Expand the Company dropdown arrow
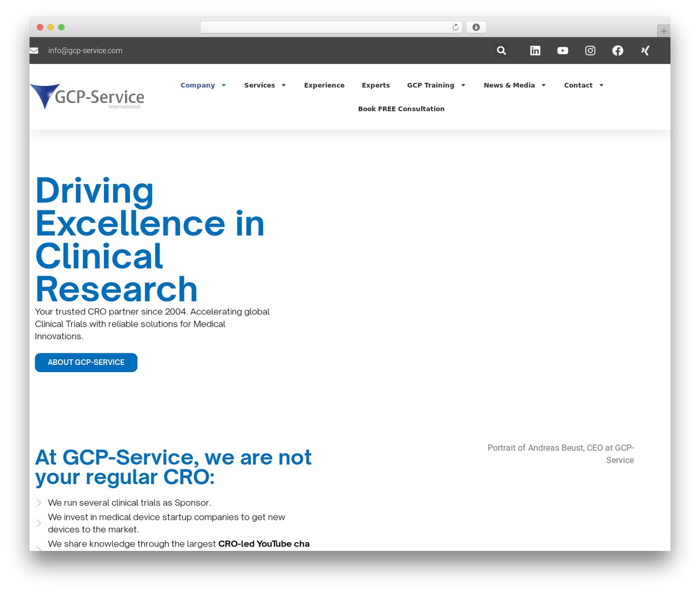 (224, 85)
